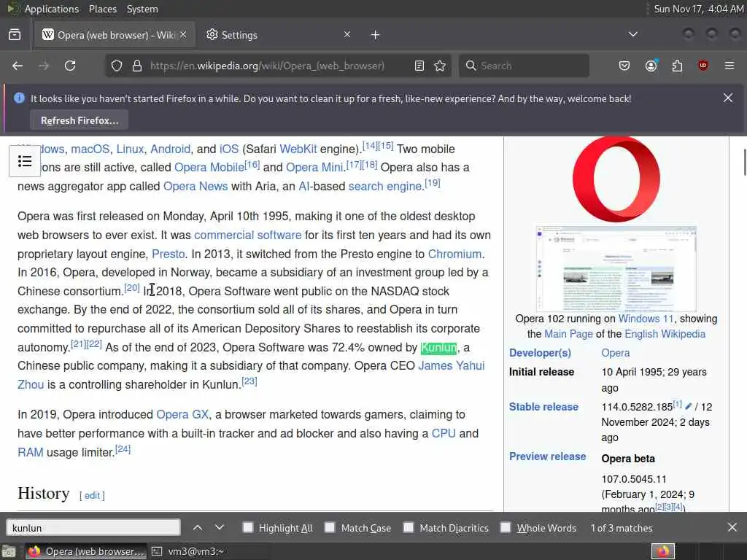The width and height of the screenshot is (747, 560).
Task: Open the Windows 11 link in caption
Action: pos(646,319)
